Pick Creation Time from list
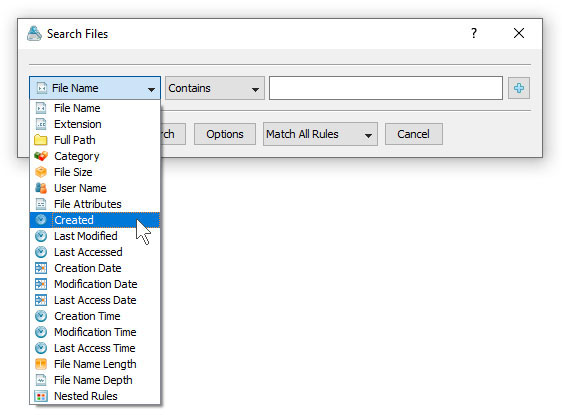This screenshot has height=415, width=562. (x=95, y=316)
